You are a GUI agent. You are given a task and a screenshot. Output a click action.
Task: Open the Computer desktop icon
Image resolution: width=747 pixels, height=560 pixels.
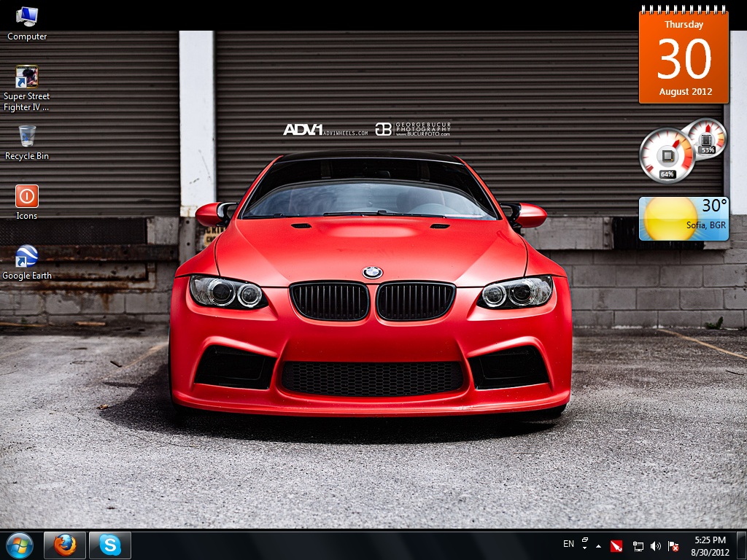[x=27, y=23]
